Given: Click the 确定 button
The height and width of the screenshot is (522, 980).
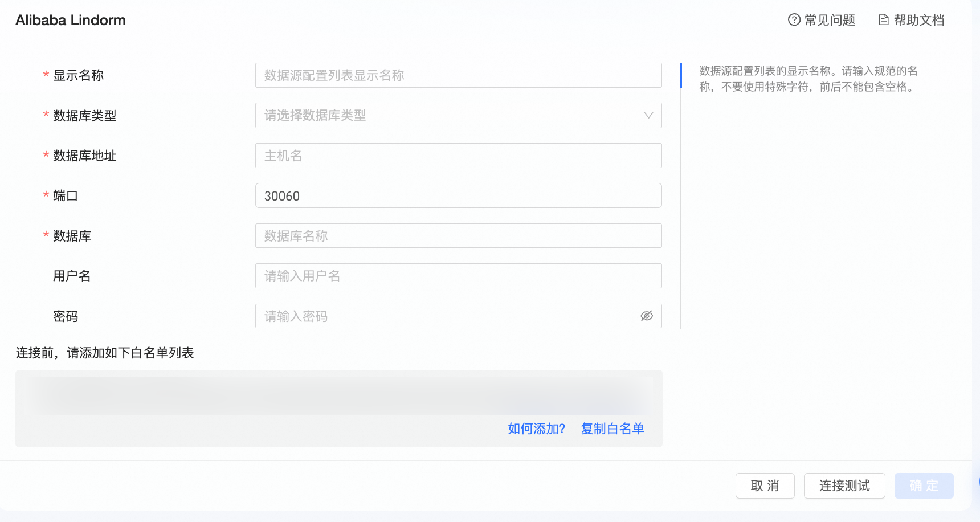Looking at the screenshot, I should (924, 486).
